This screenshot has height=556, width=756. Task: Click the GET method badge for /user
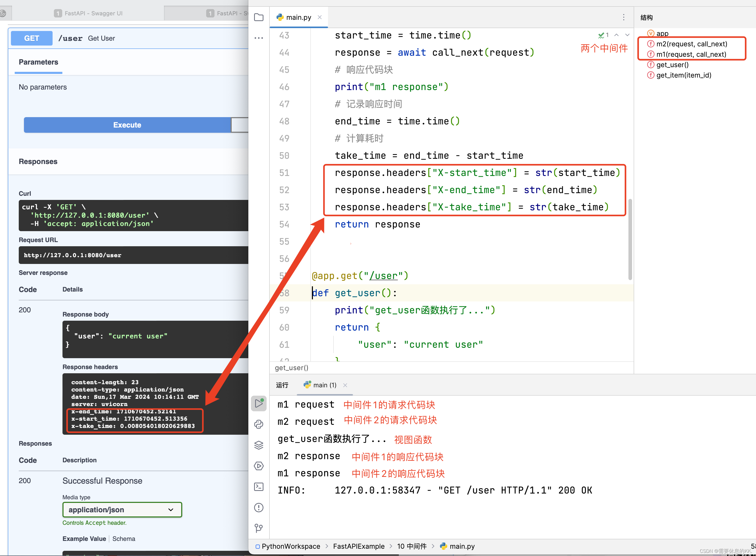pyautogui.click(x=32, y=38)
